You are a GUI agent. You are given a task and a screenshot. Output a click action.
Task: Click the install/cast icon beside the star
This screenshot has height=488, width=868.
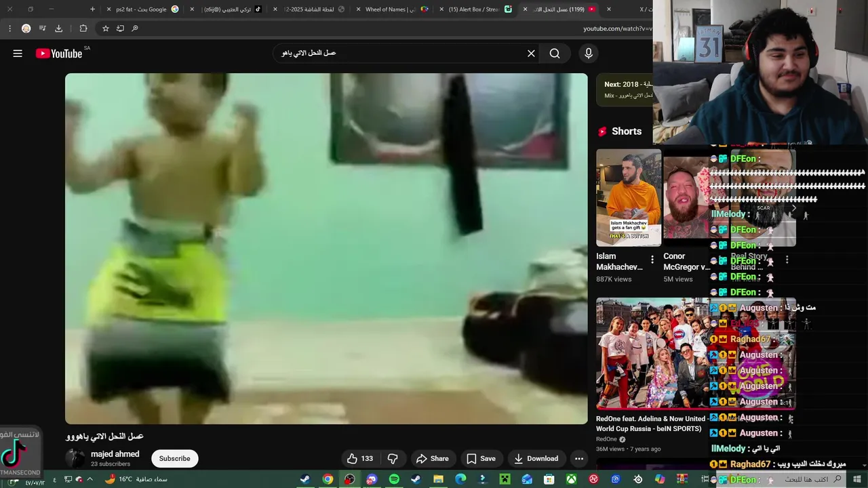(120, 28)
